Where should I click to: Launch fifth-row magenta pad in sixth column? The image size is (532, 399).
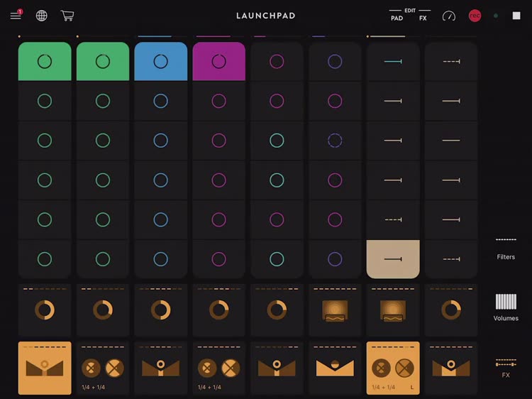click(x=335, y=219)
